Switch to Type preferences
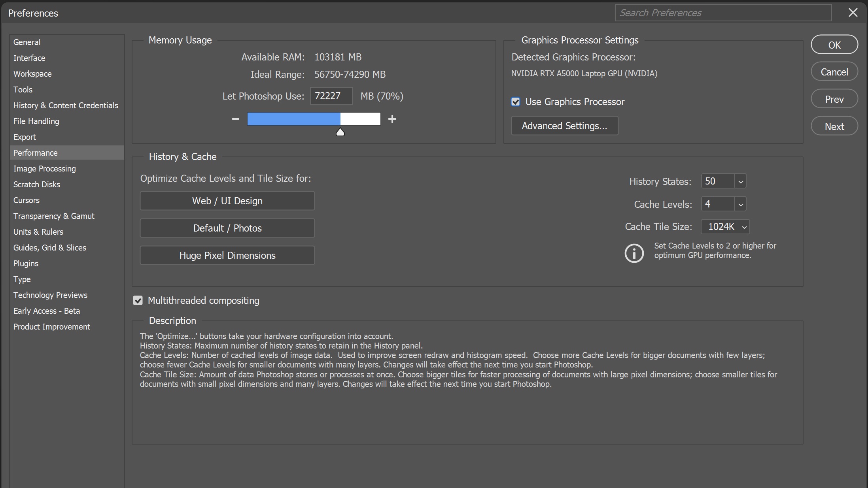This screenshot has width=868, height=488. [x=22, y=279]
